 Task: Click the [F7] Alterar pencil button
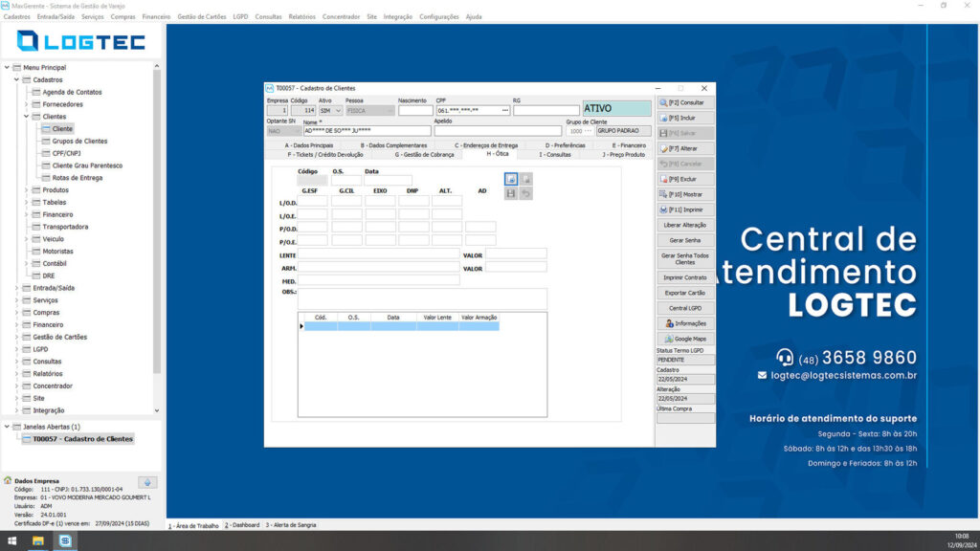(x=685, y=148)
